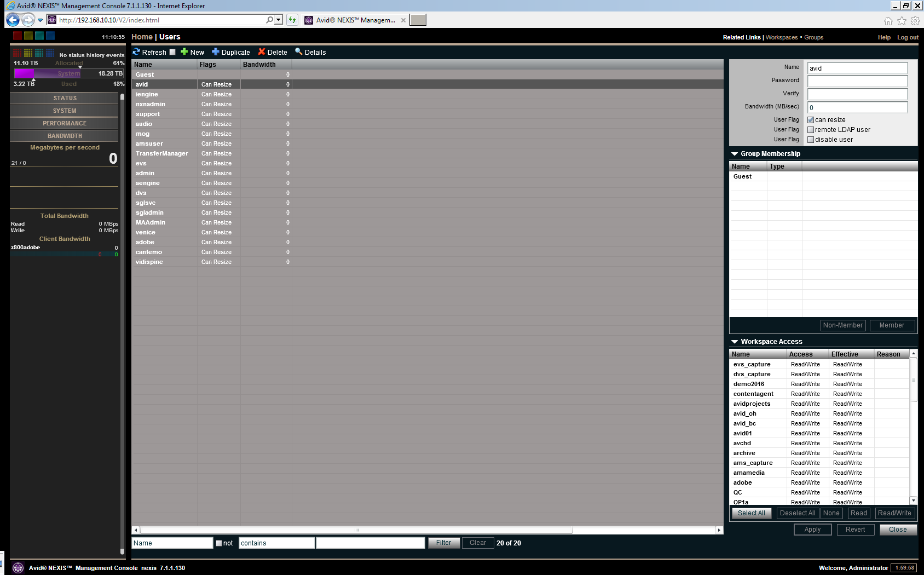Viewport: 924px width, 575px height.
Task: Click the browser Forward arrow button
Action: pyautogui.click(x=28, y=20)
